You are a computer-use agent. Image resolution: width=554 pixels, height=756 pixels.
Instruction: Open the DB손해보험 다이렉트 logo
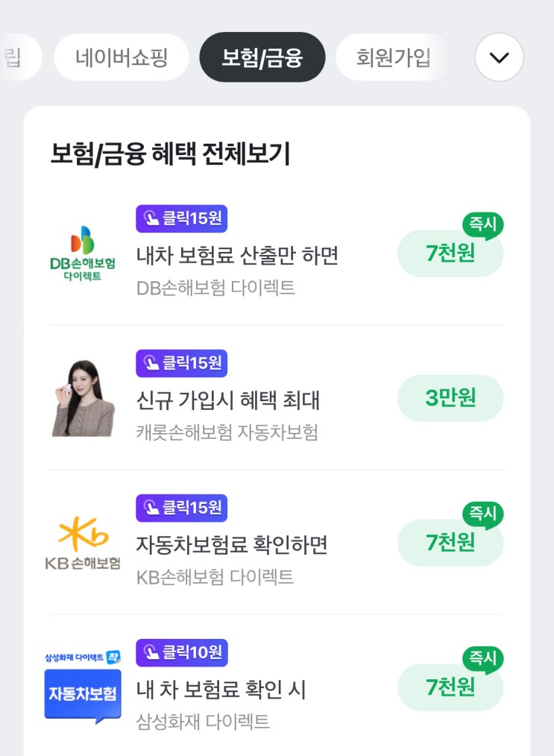[83, 253]
